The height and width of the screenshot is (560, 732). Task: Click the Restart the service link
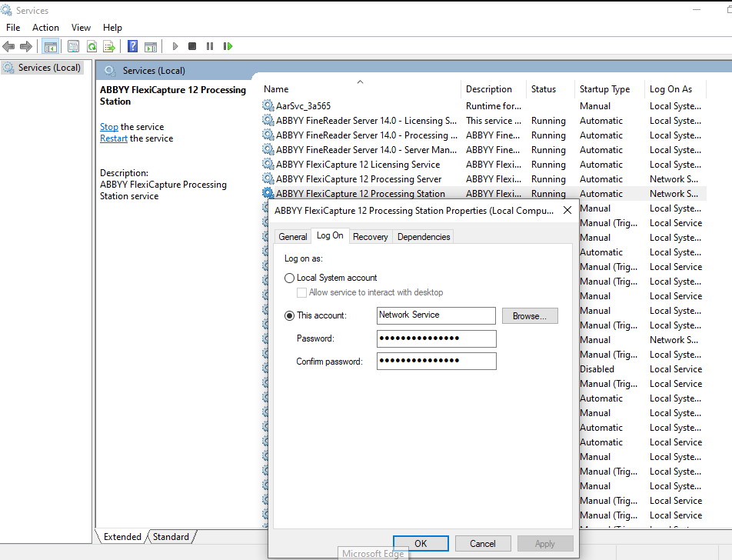114,138
